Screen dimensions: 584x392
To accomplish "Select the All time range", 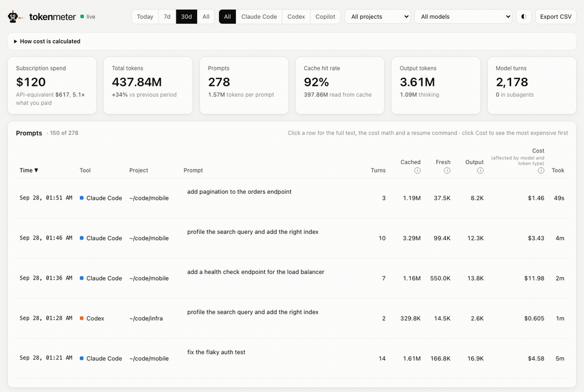I will 206,17.
